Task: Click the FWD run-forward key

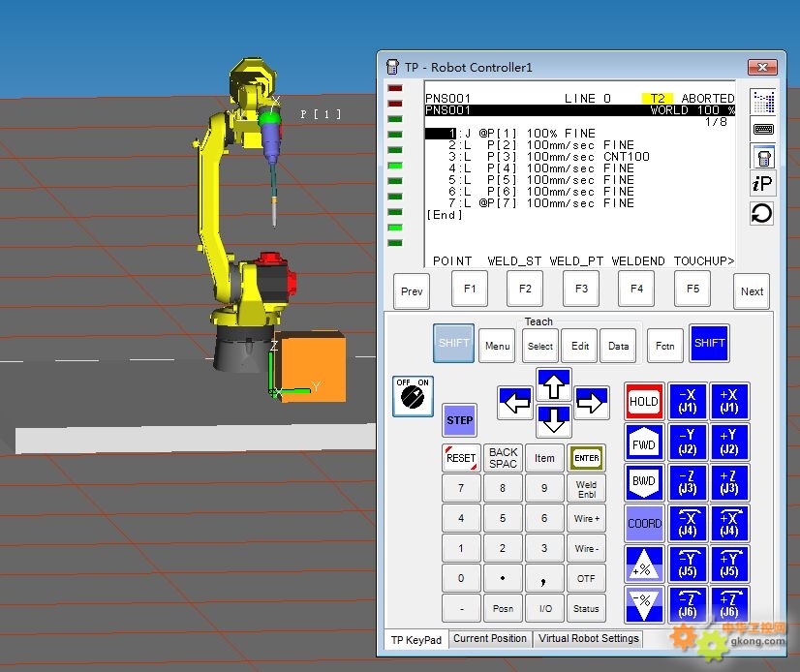Action: pos(644,442)
